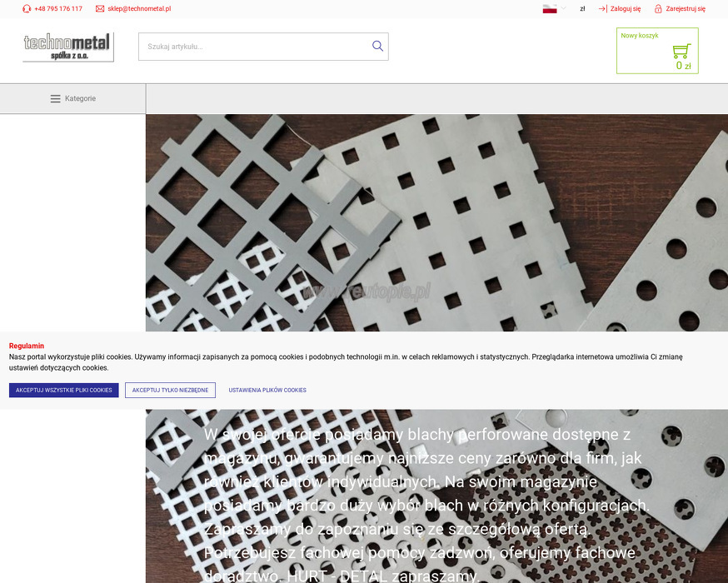Click the Szukaj artykułu search field
728x583 pixels.
254,47
